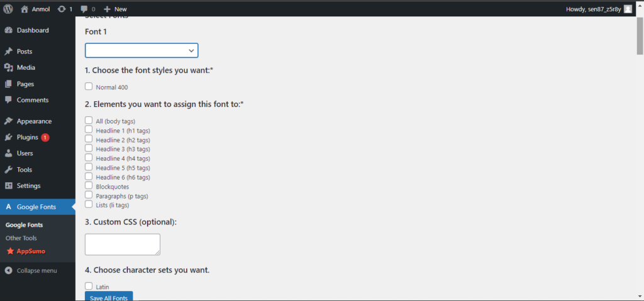Click the Users person icon
Viewport: 644px width, 301px height.
[x=9, y=153]
